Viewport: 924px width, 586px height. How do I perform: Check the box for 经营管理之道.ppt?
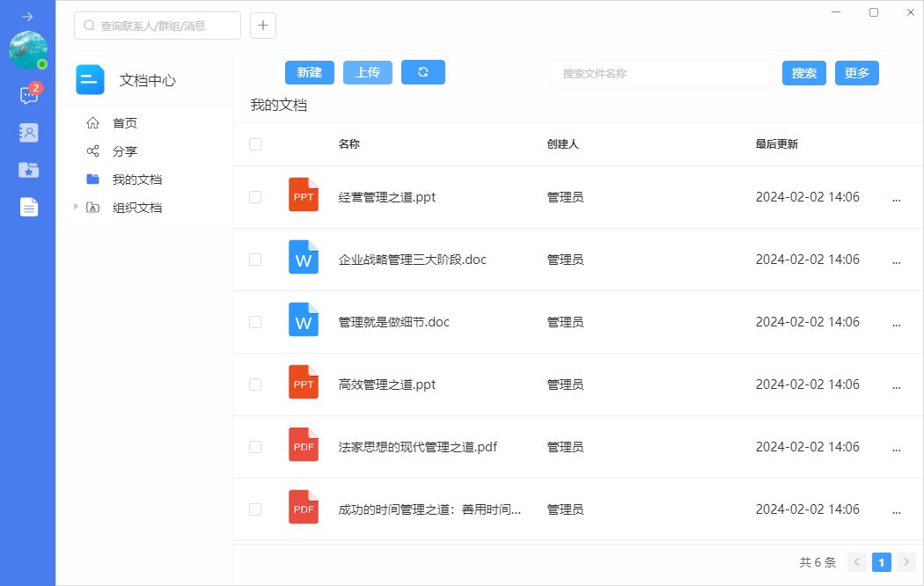click(x=255, y=197)
